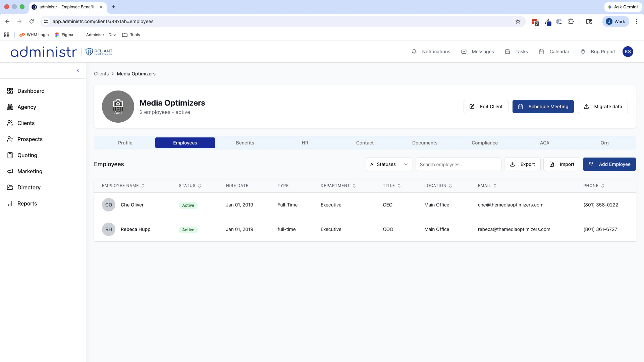Open Messages envelope icon
This screenshot has width=644, height=362.
(464, 52)
